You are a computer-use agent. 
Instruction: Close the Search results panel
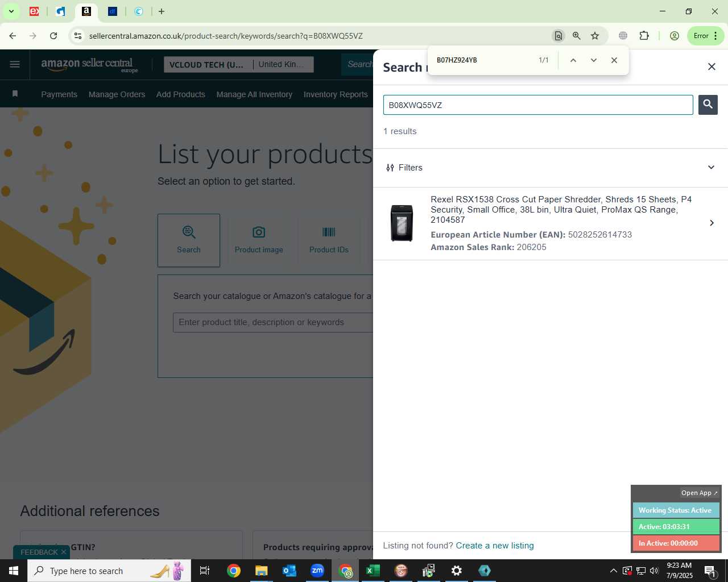712,66
